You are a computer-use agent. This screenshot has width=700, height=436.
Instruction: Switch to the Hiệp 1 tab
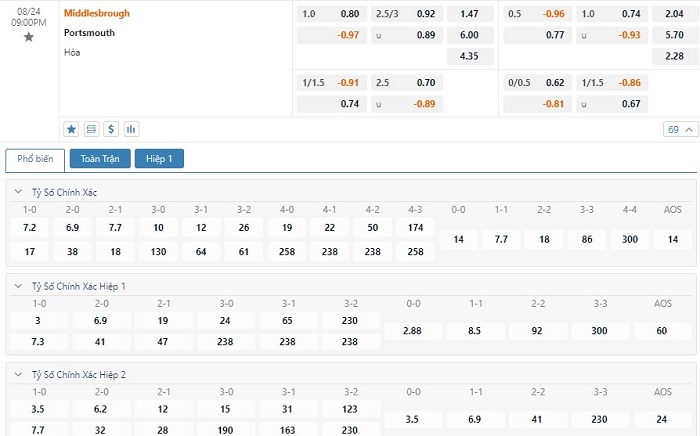pos(159,158)
